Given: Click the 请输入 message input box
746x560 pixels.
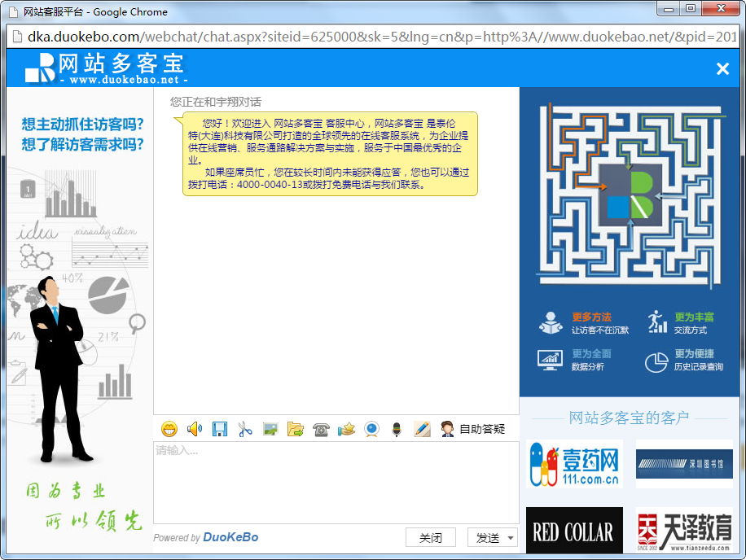Looking at the screenshot, I should 336,482.
